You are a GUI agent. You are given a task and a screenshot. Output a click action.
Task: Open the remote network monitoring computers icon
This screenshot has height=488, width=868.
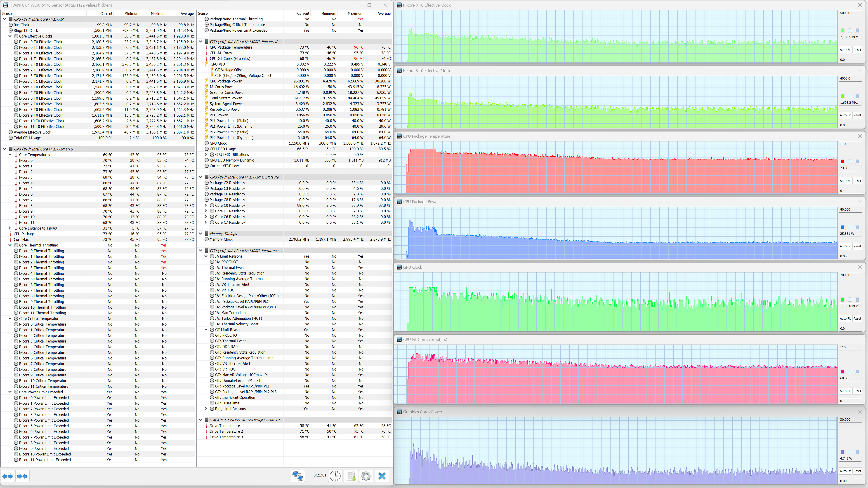click(297, 476)
